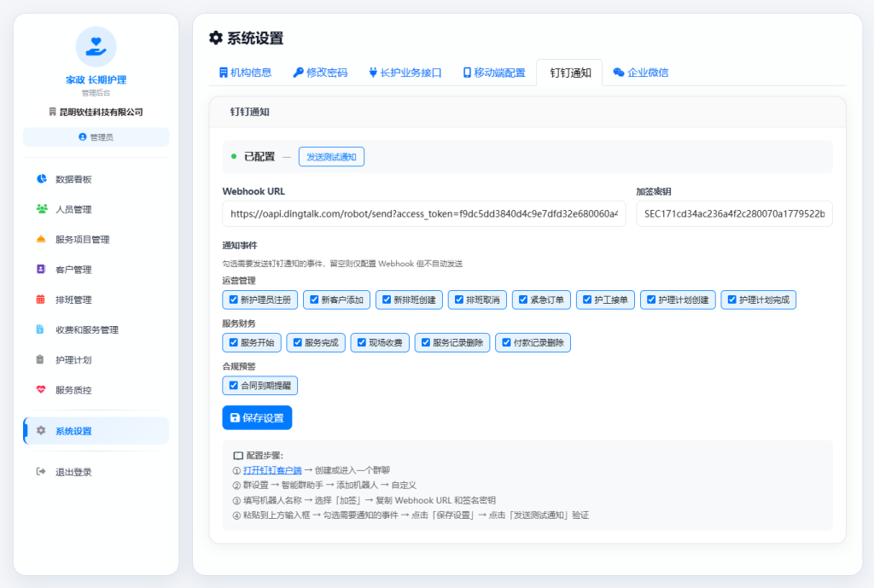Click the phone icon on 移动端配置 tab
This screenshot has height=588, width=874.
(467, 73)
